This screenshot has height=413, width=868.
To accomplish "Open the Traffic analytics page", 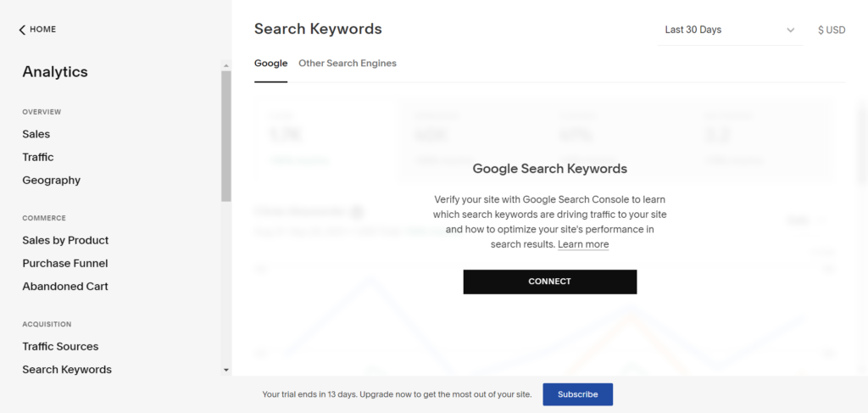I will click(38, 157).
